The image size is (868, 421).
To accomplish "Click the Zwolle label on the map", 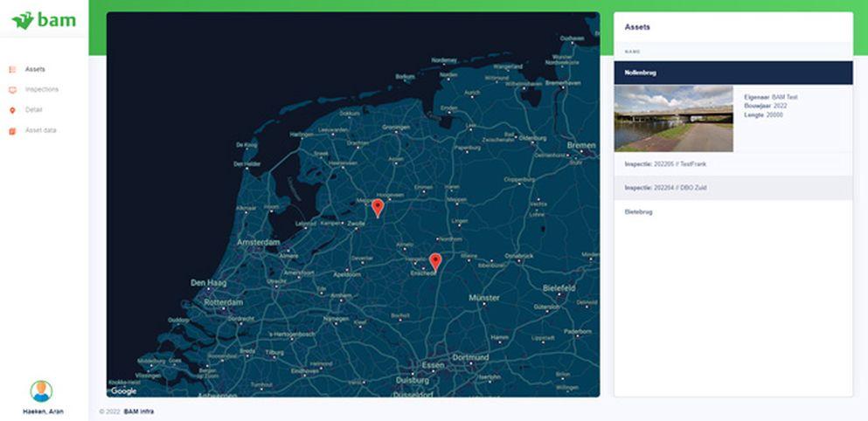I will pos(356,224).
